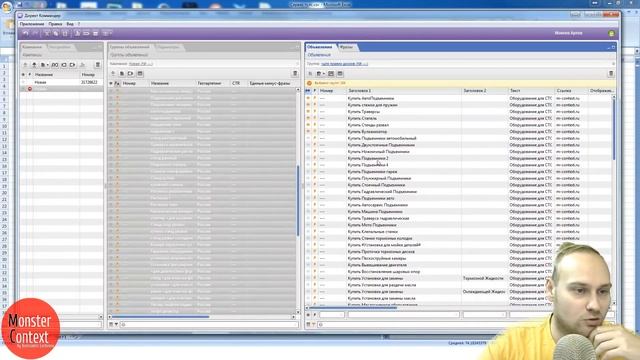Open the '?' help menu
The image size is (640, 360).
(79, 24)
